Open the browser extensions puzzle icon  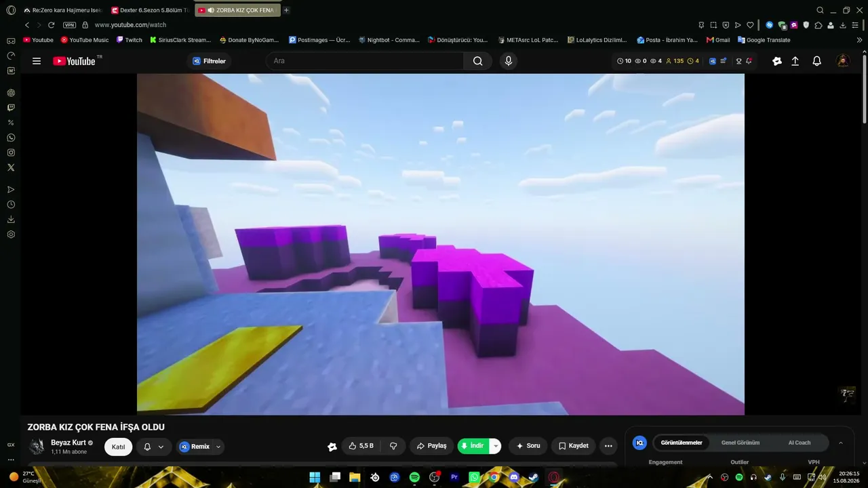point(818,25)
